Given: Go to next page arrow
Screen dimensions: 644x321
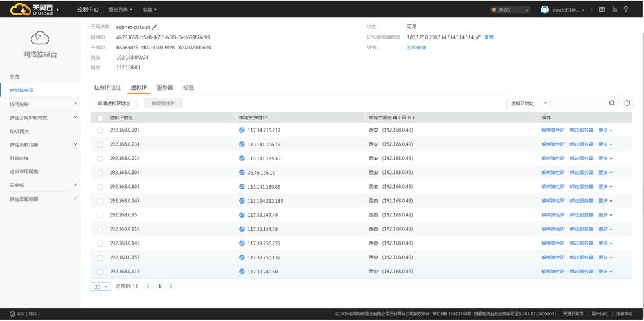Looking at the screenshot, I should tap(171, 286).
